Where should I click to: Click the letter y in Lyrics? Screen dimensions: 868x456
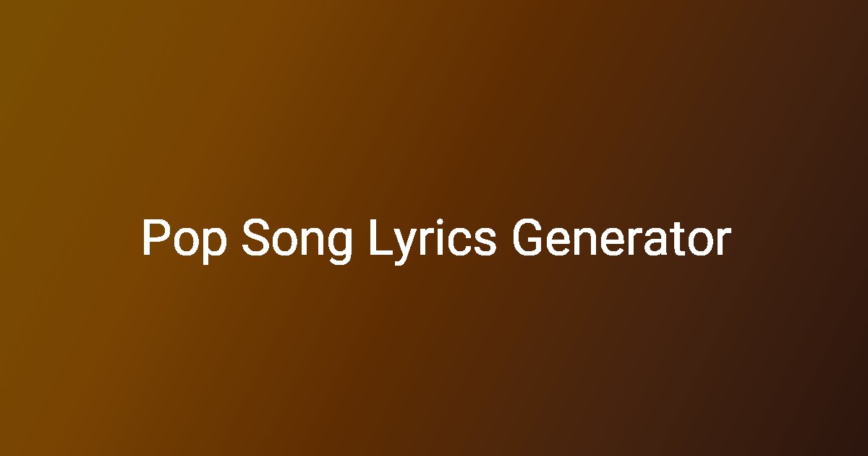click(x=406, y=248)
